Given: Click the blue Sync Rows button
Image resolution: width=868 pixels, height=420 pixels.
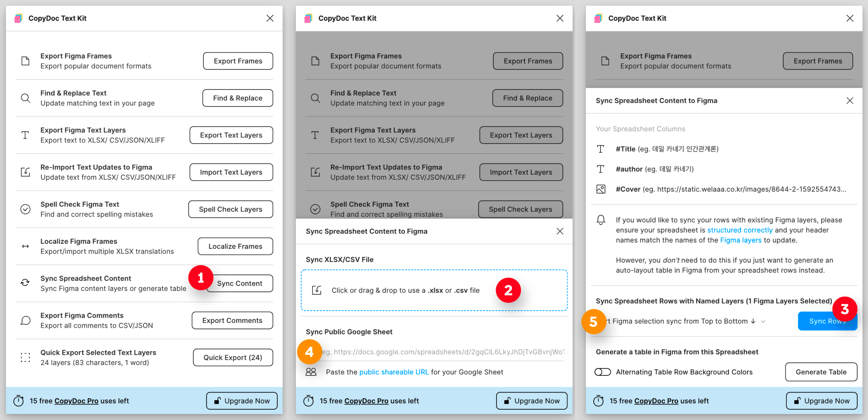Looking at the screenshot, I should (827, 321).
